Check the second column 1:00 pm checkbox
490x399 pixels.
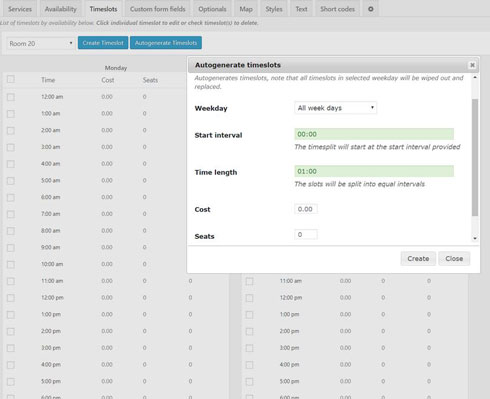[249, 315]
